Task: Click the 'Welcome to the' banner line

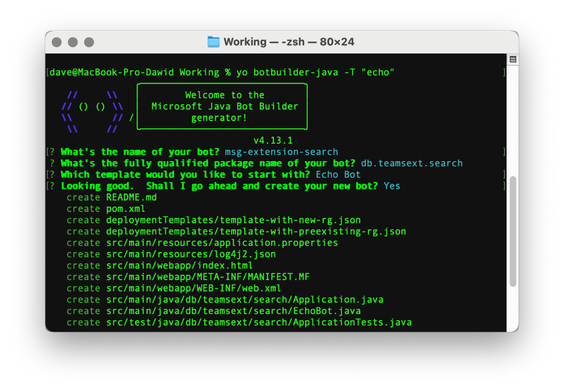Action: (x=224, y=95)
